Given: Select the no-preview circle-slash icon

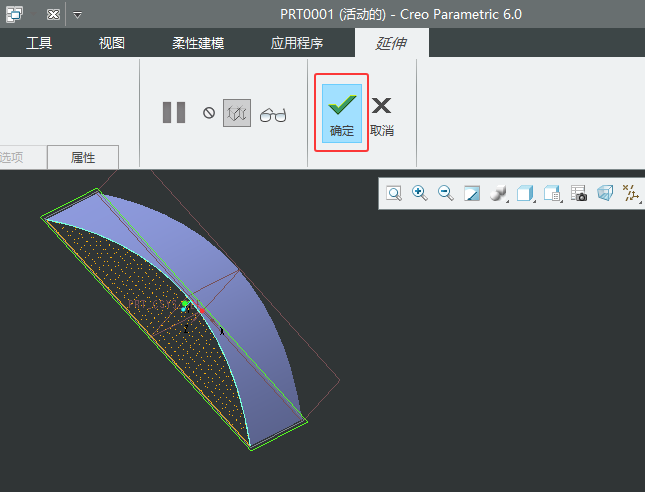Looking at the screenshot, I should tap(209, 113).
